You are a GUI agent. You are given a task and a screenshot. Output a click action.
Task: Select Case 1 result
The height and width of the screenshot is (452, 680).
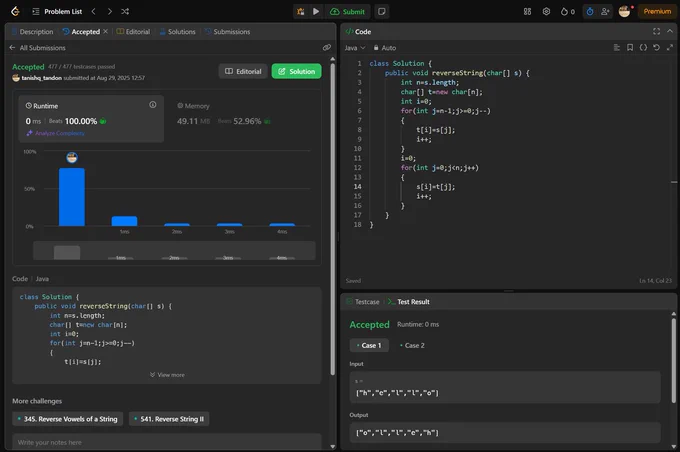click(x=369, y=346)
